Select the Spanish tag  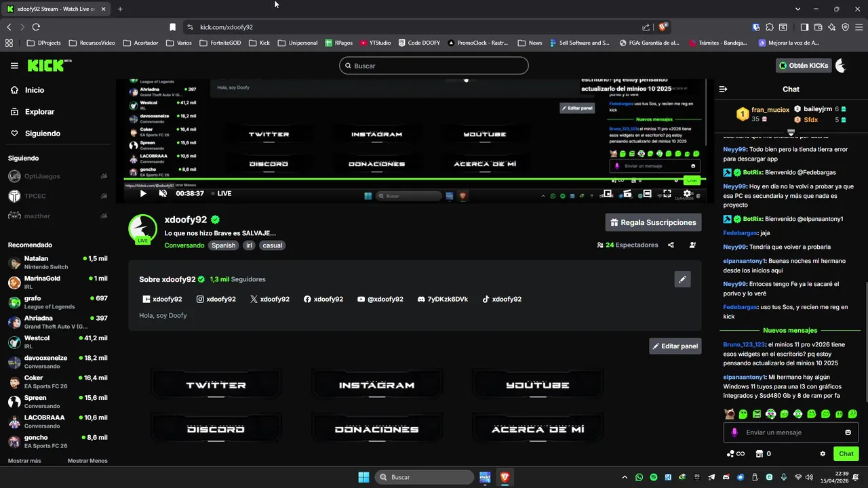223,245
